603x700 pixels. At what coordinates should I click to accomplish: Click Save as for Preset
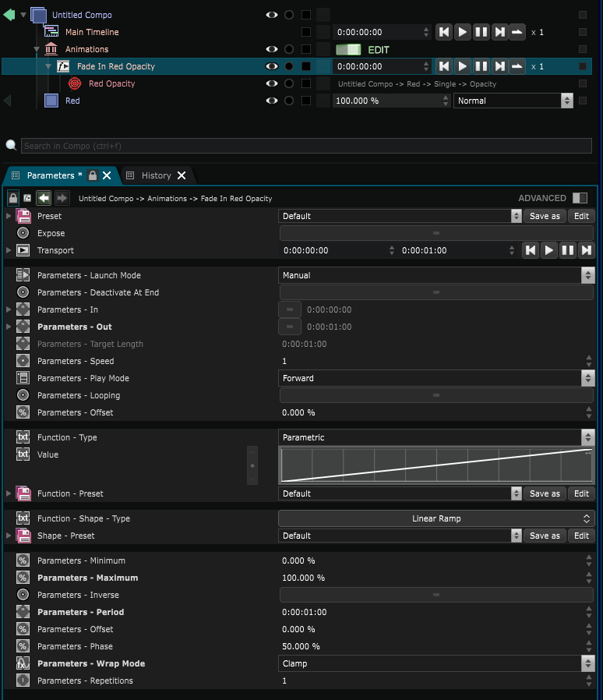[545, 216]
